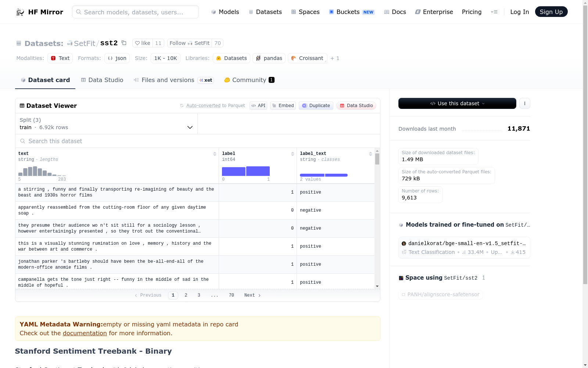This screenshot has height=368, width=588.
Task: Switch to the Dataset card tab
Action: tap(45, 80)
